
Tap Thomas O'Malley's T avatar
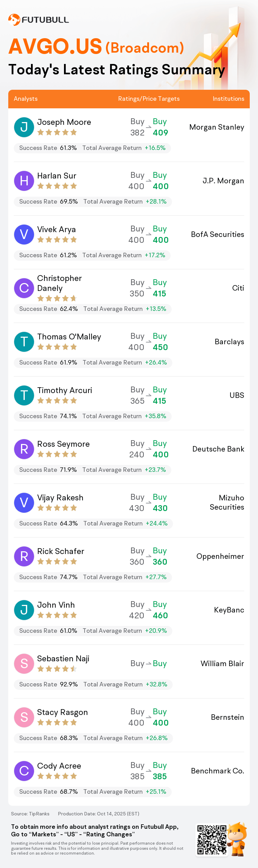(x=24, y=341)
